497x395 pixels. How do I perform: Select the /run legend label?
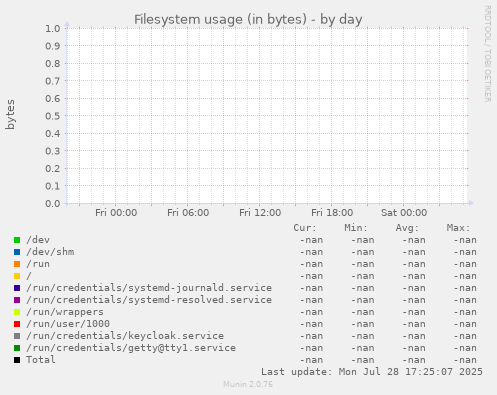[x=38, y=264]
